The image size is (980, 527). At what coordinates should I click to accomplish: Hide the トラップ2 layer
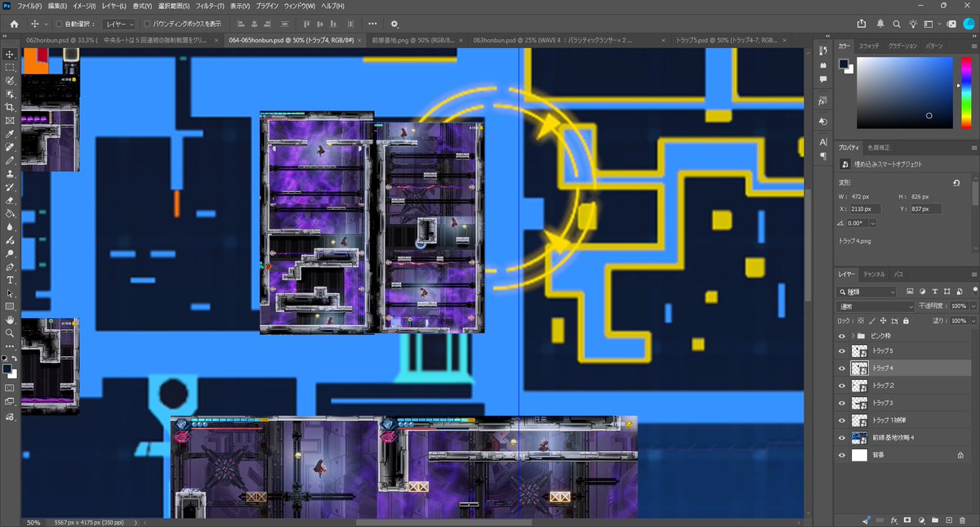(841, 385)
